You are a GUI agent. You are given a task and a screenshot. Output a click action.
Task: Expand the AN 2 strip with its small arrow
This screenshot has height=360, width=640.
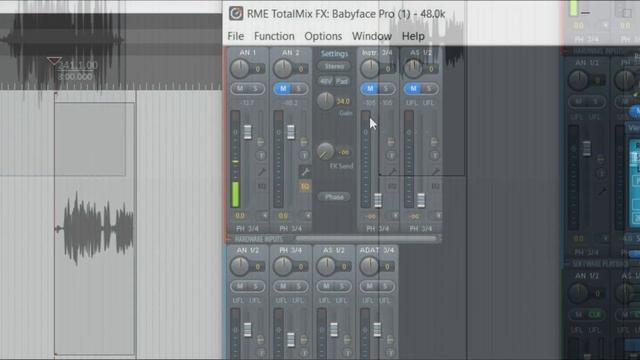(308, 215)
